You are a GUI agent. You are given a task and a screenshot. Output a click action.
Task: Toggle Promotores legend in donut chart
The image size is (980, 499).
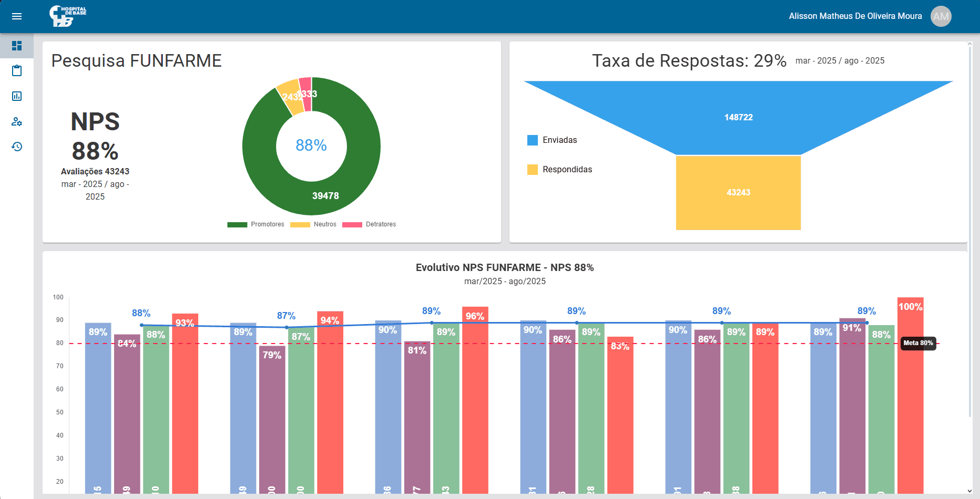pyautogui.click(x=256, y=224)
